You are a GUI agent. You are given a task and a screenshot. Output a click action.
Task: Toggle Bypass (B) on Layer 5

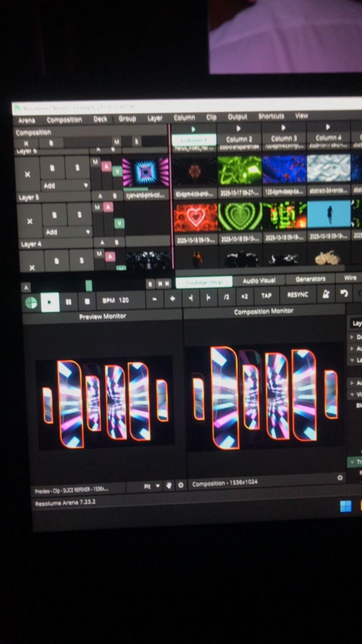[52, 168]
